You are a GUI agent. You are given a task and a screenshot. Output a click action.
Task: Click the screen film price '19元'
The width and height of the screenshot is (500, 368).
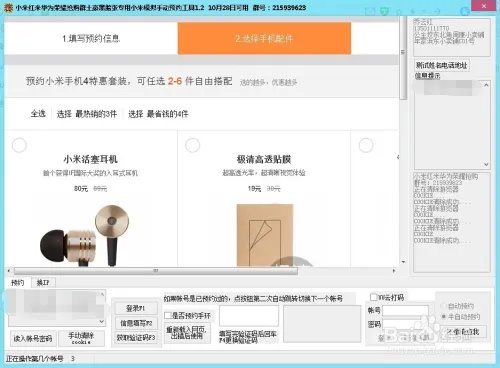click(254, 189)
